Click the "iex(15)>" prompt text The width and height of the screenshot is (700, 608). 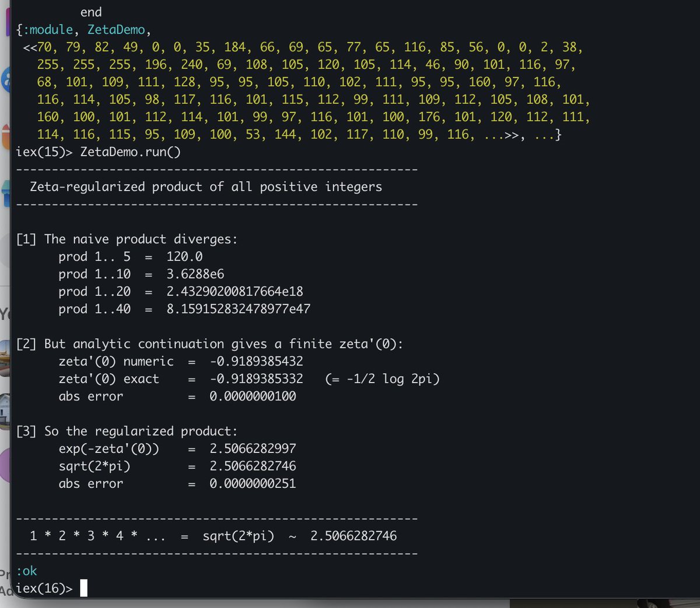(x=44, y=152)
